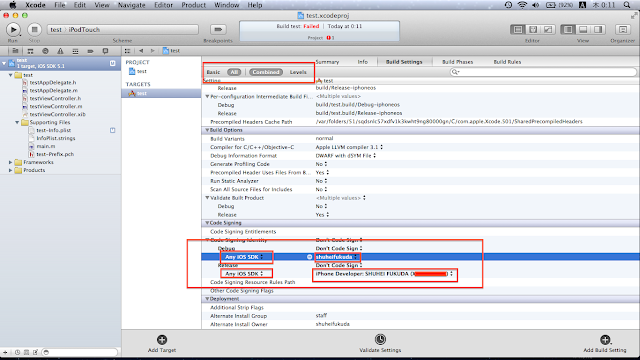Click the Stop button in toolbar
This screenshot has height=360, width=640.
pyautogui.click(x=34, y=29)
